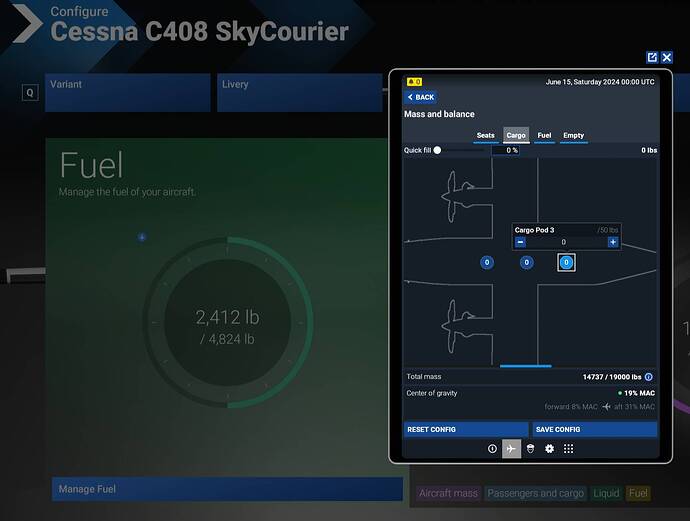Click the Configure back chevron arrow
This screenshot has width=690, height=521.
pyautogui.click(x=27, y=23)
